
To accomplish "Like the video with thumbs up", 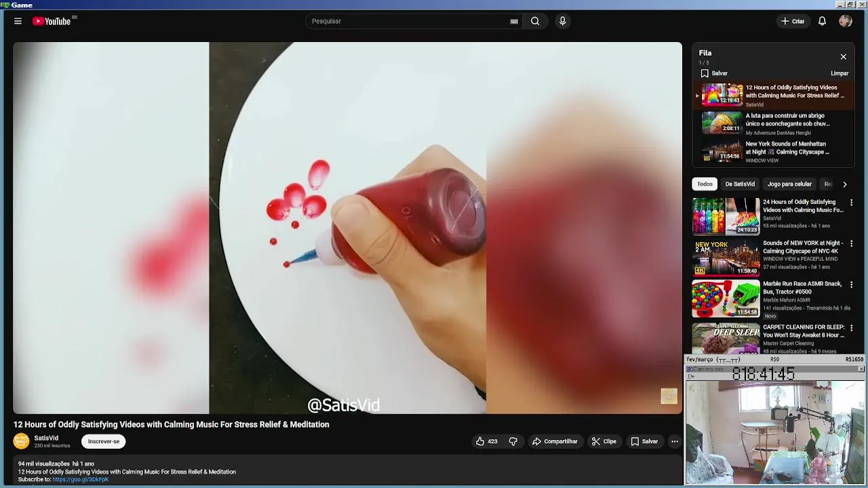I will coord(487,441).
